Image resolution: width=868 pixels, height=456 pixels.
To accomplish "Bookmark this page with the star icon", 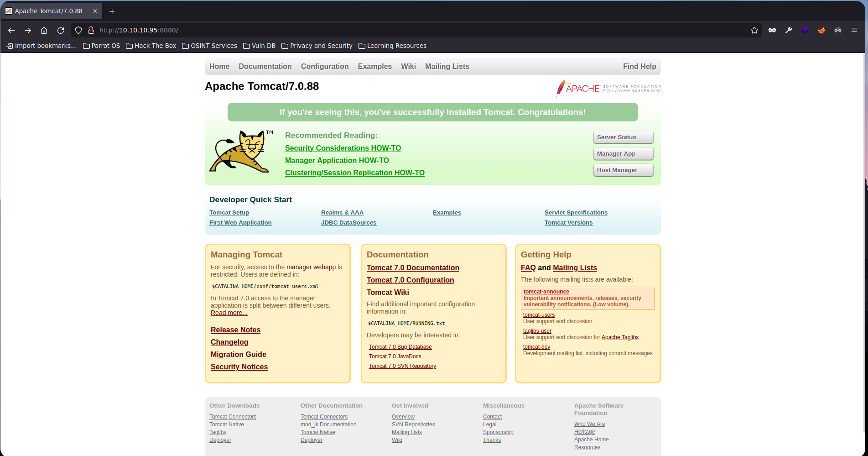I will (x=754, y=30).
